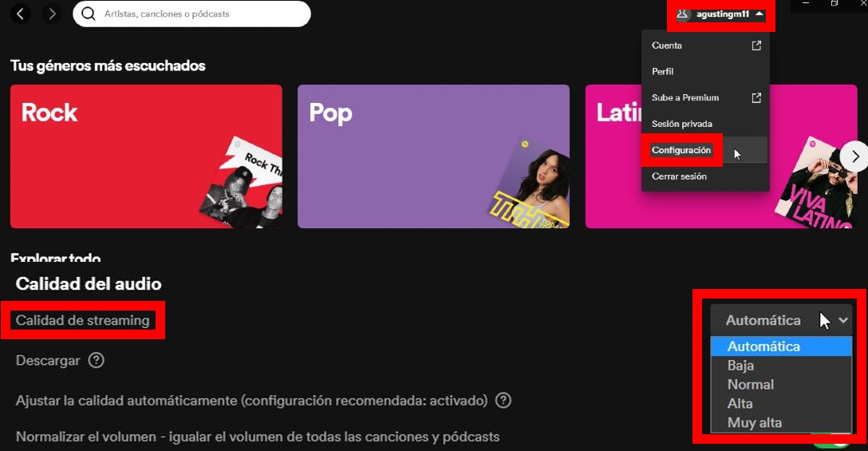Click help icon beside Ajustar la calidad automáticamente

pos(503,400)
